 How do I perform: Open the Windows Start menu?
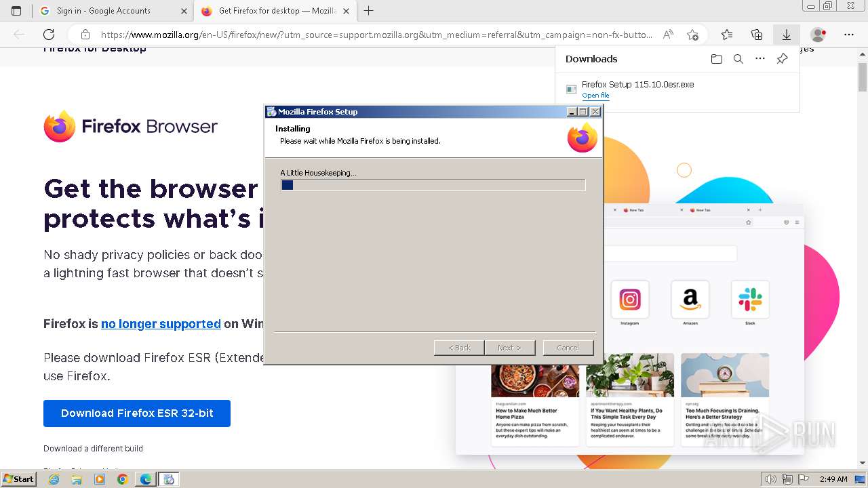[x=18, y=479]
